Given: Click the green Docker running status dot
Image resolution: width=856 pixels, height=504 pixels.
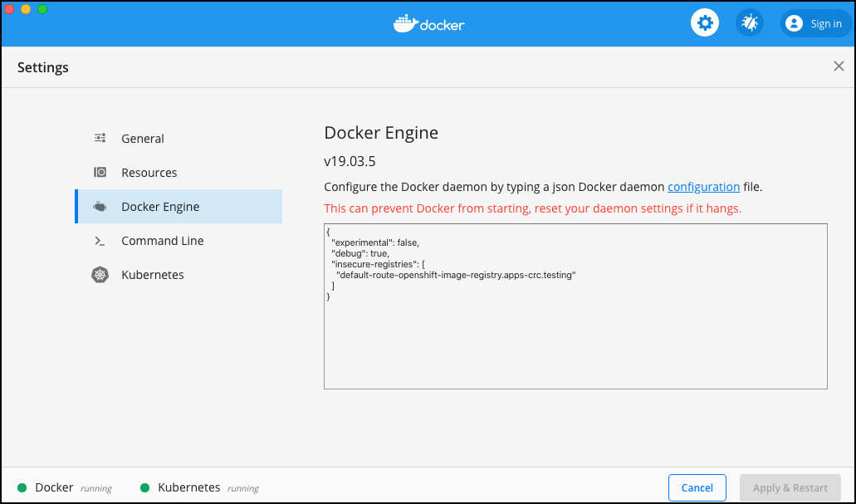Looking at the screenshot, I should (x=22, y=488).
